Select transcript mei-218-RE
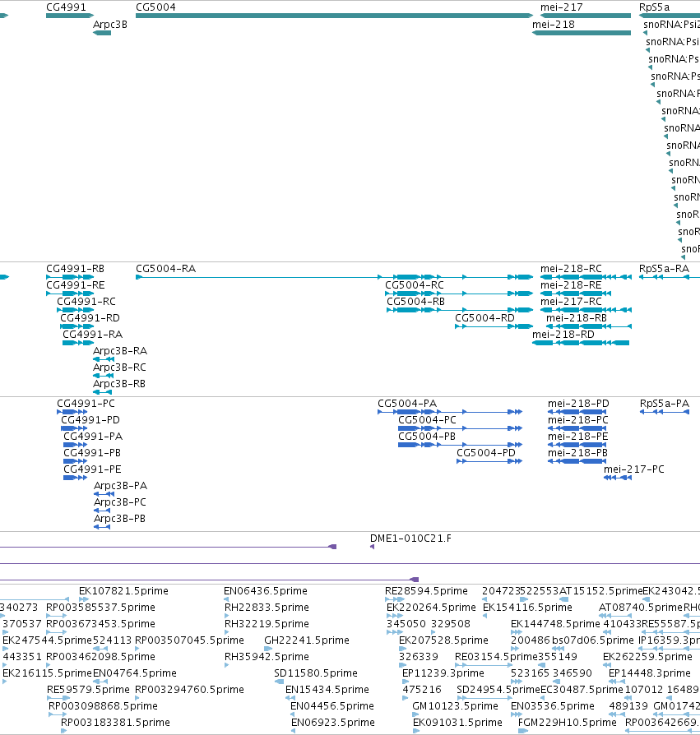 point(571,285)
